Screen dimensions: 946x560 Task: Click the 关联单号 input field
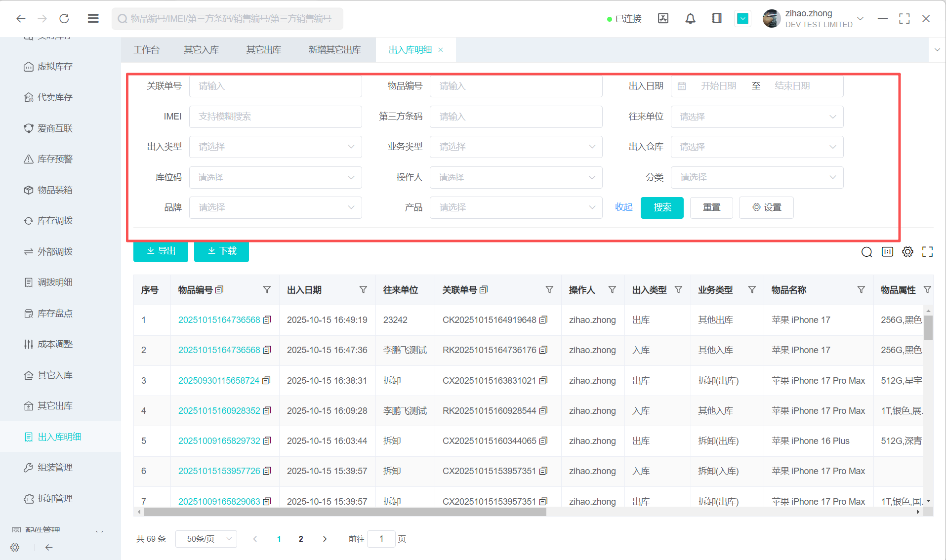tap(275, 86)
